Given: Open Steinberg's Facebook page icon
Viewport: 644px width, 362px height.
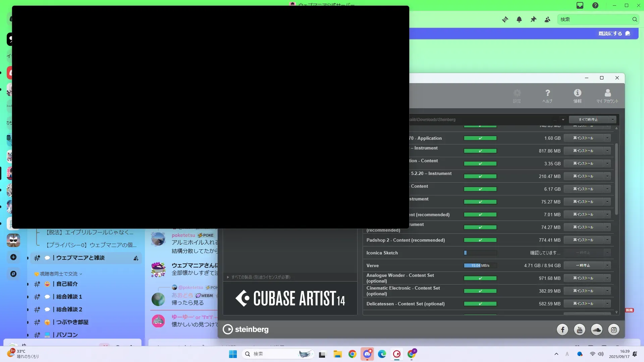Looking at the screenshot, I should pos(562,330).
